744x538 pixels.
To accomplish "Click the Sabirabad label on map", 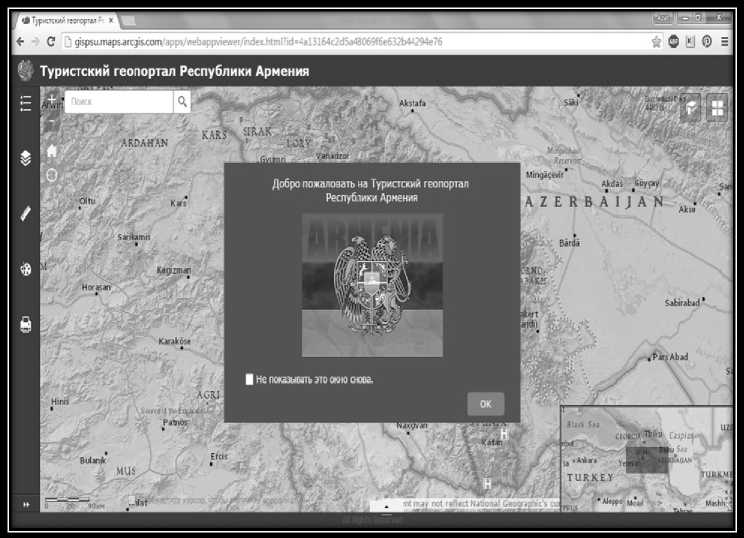I will tap(682, 302).
